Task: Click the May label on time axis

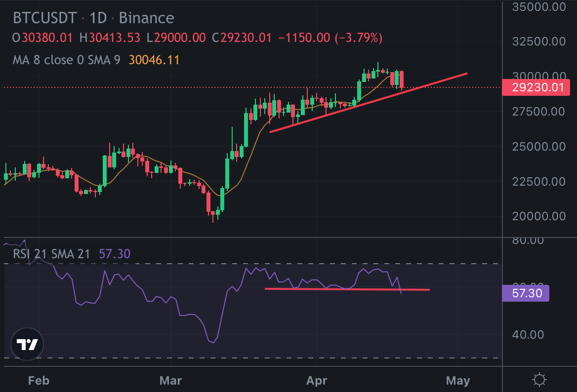Action: pyautogui.click(x=458, y=380)
